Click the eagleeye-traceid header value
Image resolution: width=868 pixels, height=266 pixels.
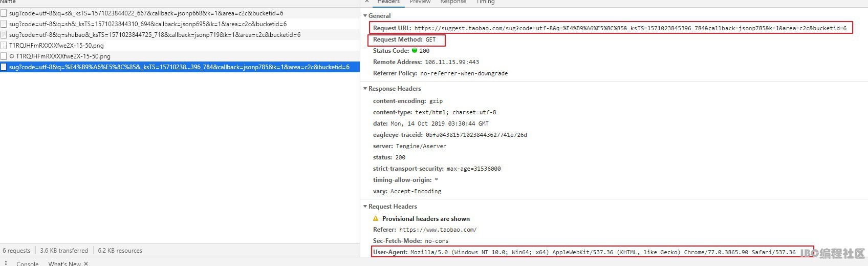[x=476, y=135]
